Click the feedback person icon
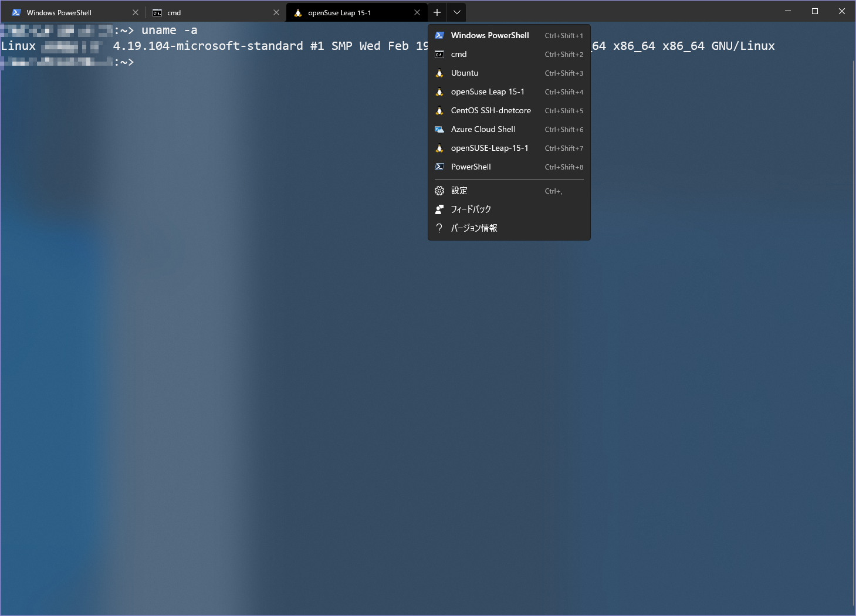The height and width of the screenshot is (616, 856). click(439, 209)
